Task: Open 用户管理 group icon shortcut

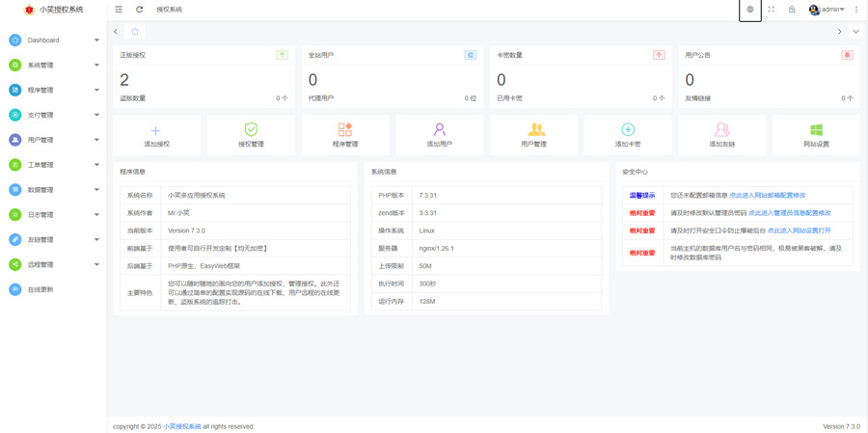Action: 533,130
